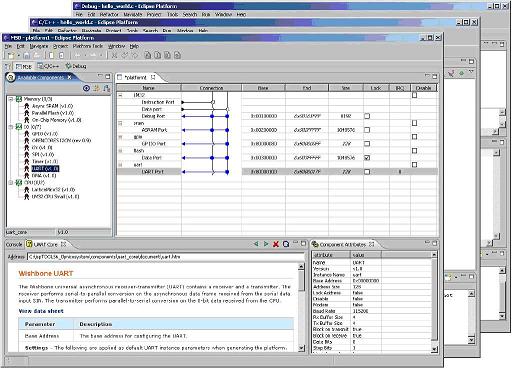Check the Lock checkbox on UART Port row
This screenshot has height=370, width=512.
coord(367,172)
